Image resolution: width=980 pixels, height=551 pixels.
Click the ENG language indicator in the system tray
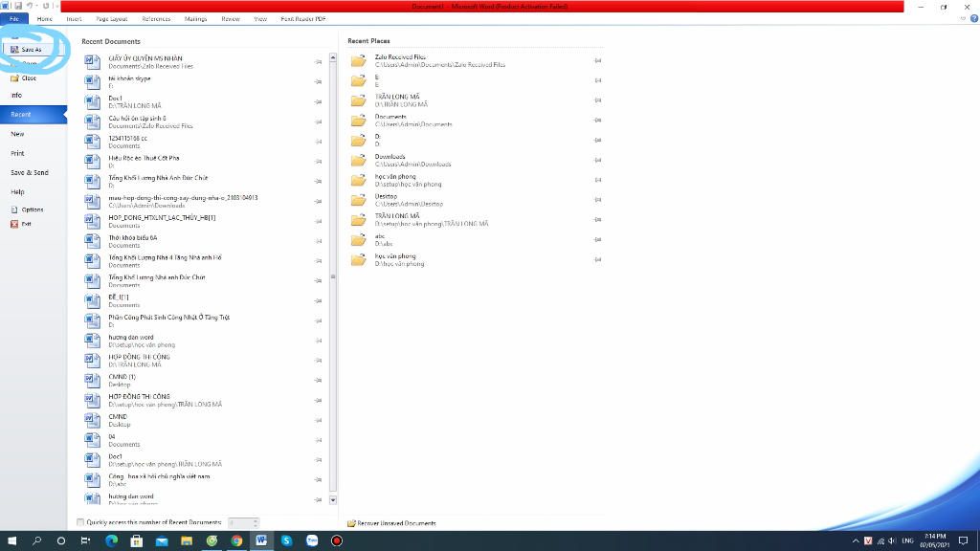pos(907,541)
